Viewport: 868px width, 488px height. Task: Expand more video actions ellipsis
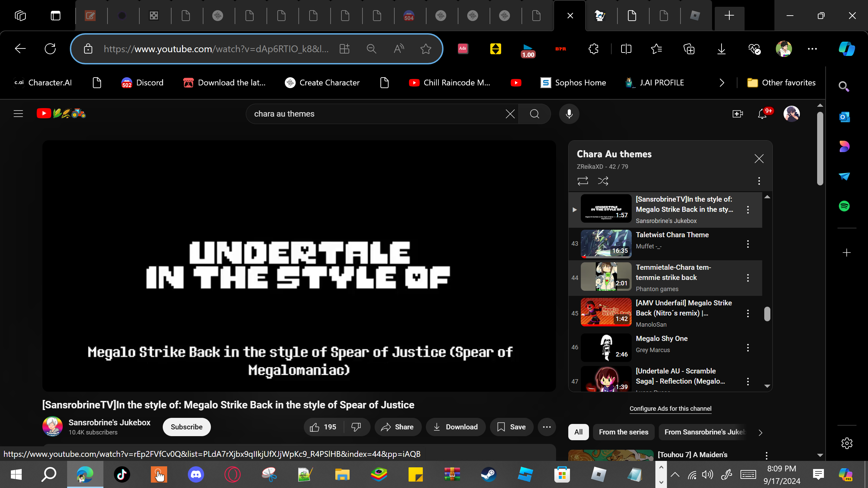point(547,427)
